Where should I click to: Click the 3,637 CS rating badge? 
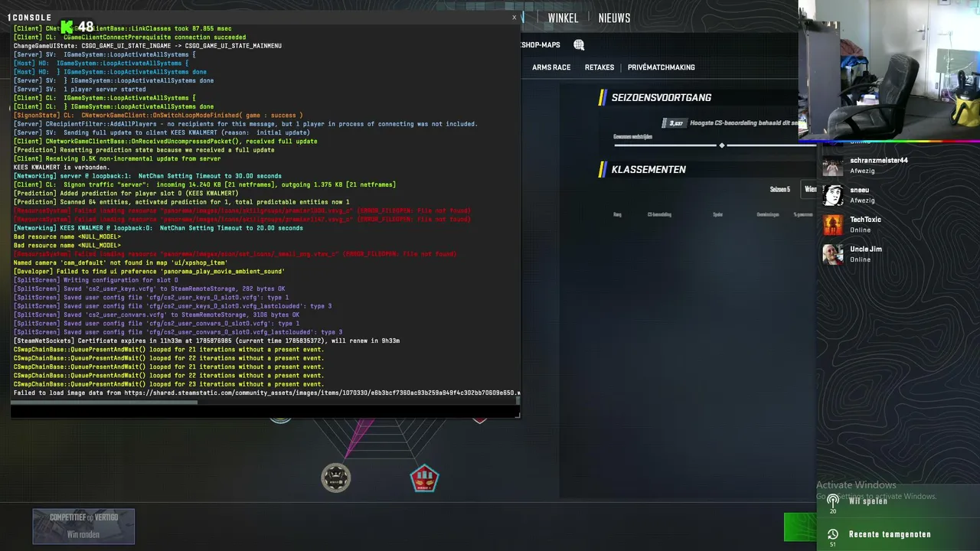pos(674,123)
